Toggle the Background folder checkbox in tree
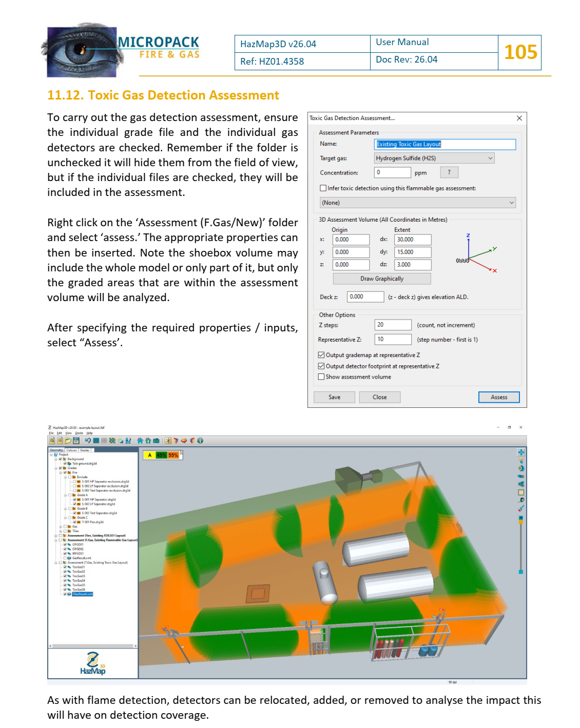Viewport: 580px width, 728px height. point(60,459)
